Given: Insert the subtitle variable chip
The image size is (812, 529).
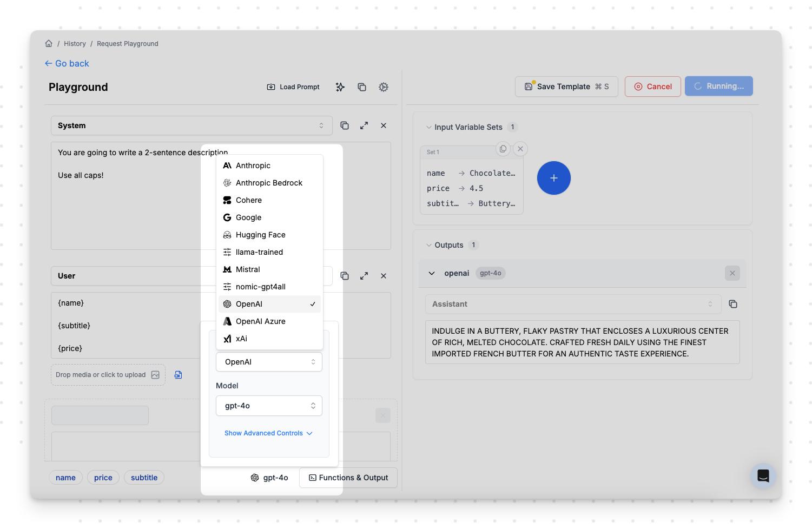Looking at the screenshot, I should 144,478.
